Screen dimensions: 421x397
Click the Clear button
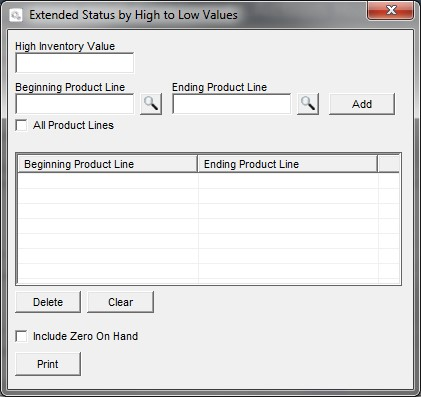pos(121,302)
